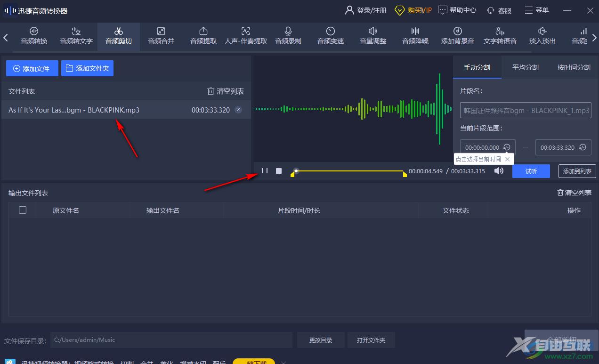This screenshot has width=599, height=364.
Task: Dismiss the 点击选择当前时间 tooltip
Action: 507,159
